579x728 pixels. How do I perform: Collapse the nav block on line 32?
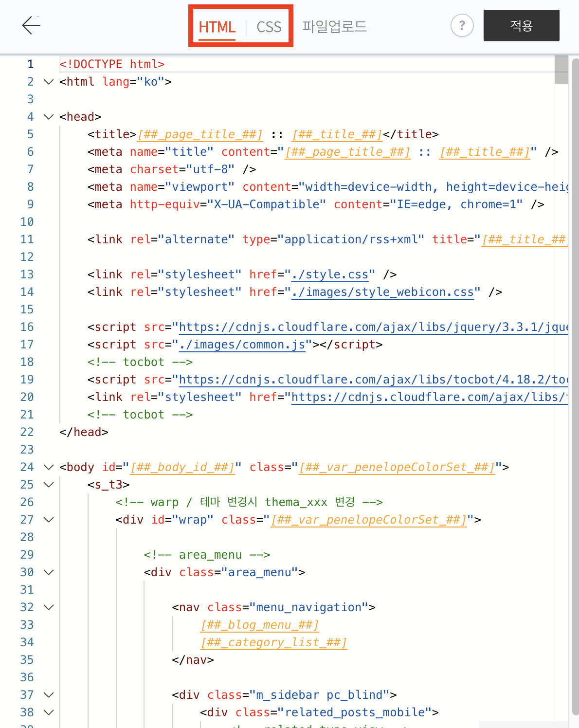pyautogui.click(x=49, y=607)
